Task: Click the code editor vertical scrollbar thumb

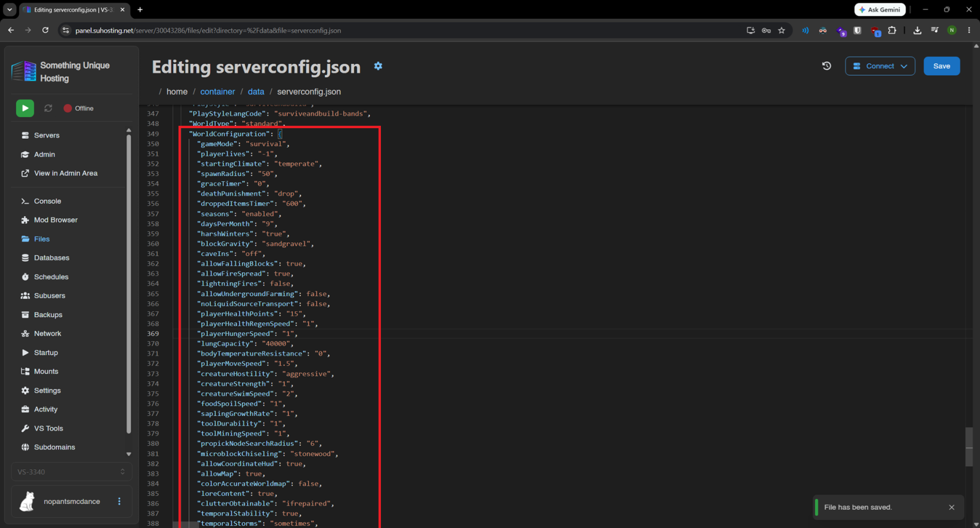Action: [969, 447]
